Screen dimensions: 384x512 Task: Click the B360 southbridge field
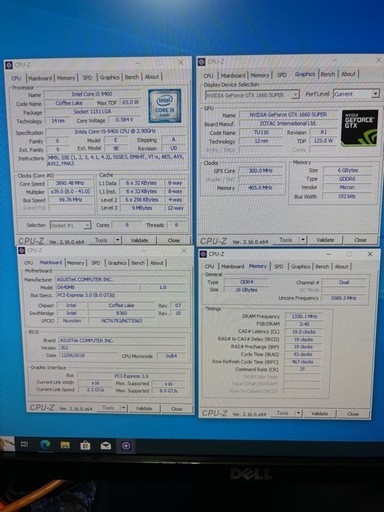coord(122,313)
